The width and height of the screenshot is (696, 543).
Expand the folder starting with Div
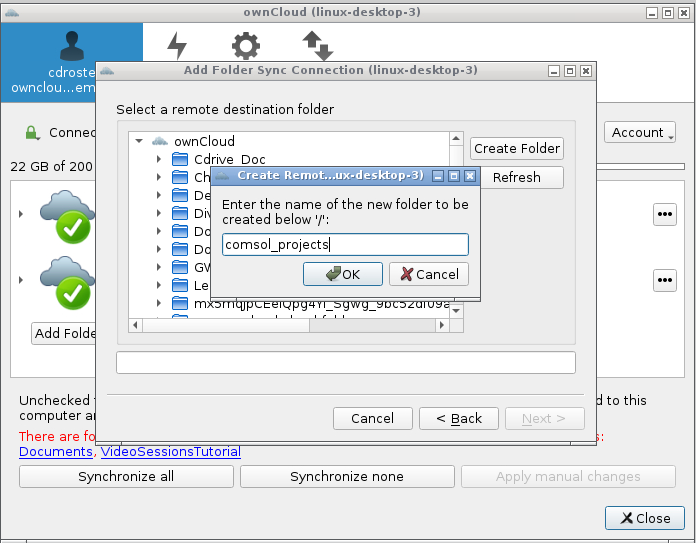(x=159, y=213)
